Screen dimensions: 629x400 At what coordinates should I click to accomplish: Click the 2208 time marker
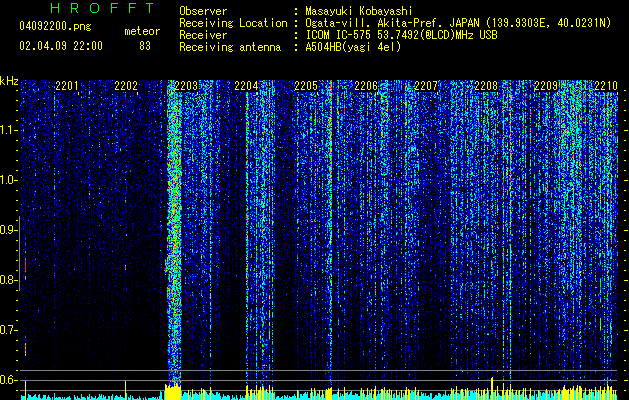pyautogui.click(x=486, y=86)
